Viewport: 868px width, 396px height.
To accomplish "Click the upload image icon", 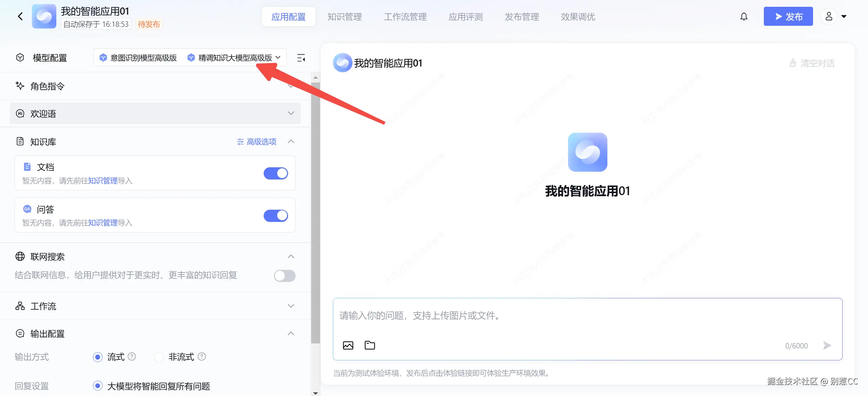I will pyautogui.click(x=348, y=345).
